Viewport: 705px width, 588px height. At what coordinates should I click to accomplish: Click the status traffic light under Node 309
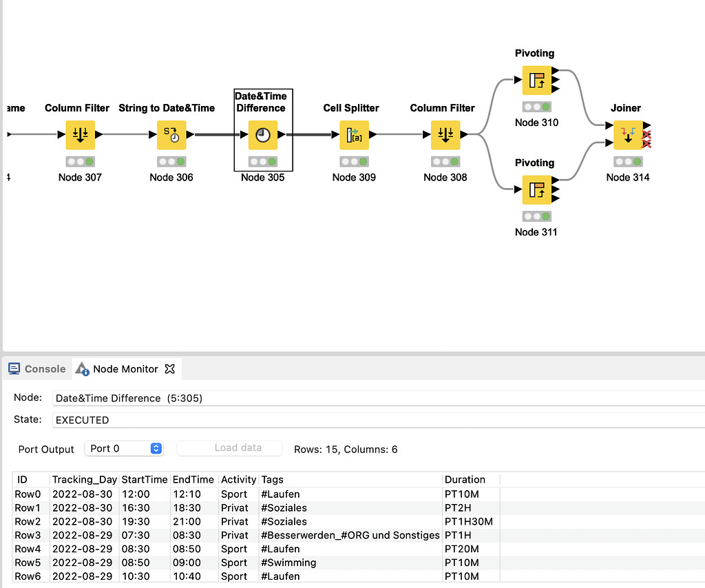click(x=354, y=161)
